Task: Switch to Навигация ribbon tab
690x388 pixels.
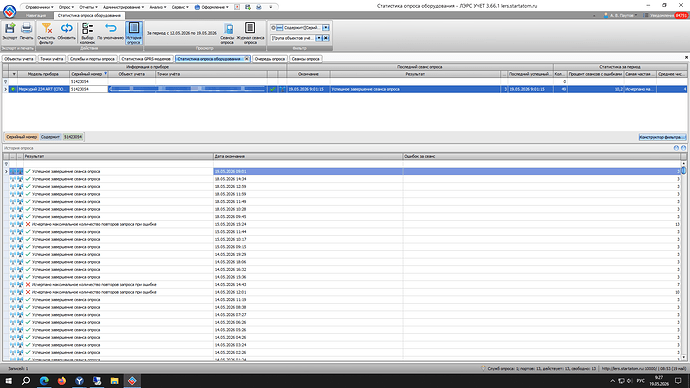Action: click(x=36, y=15)
